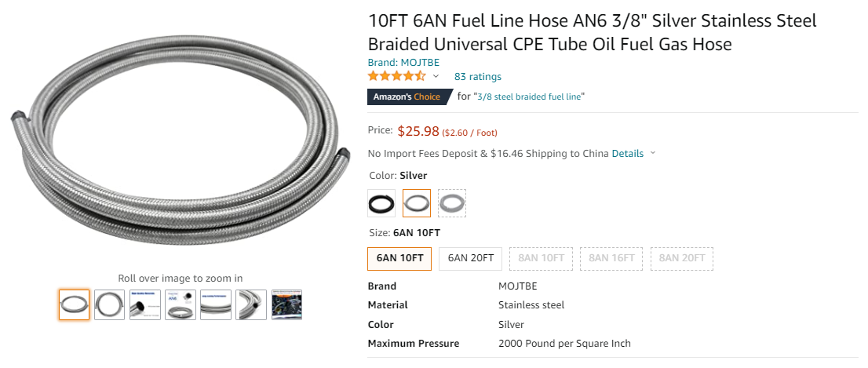Open shipping Details link

[x=627, y=153]
